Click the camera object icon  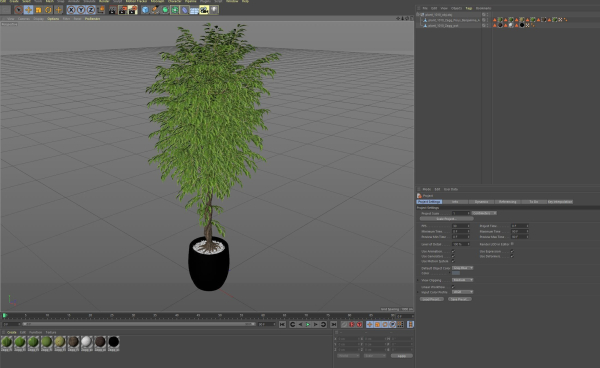(204, 10)
